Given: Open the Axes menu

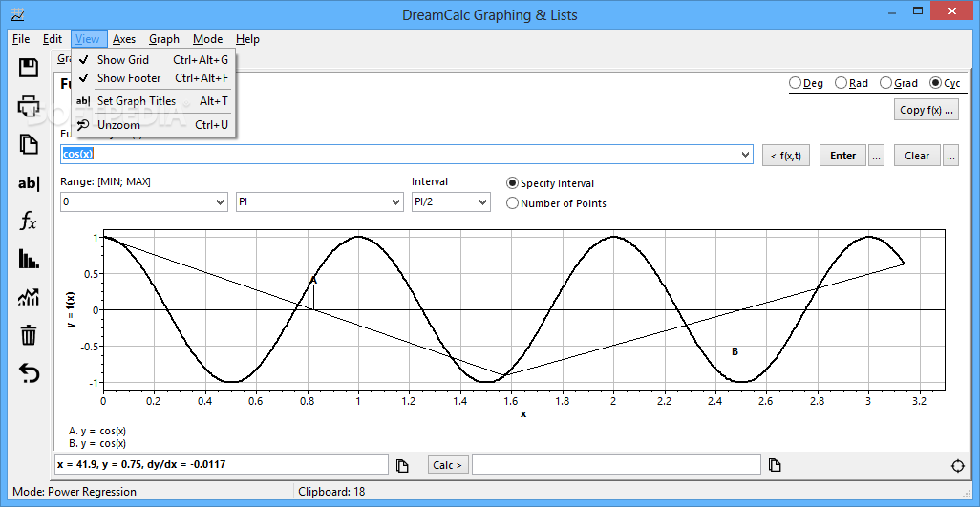Looking at the screenshot, I should point(124,39).
